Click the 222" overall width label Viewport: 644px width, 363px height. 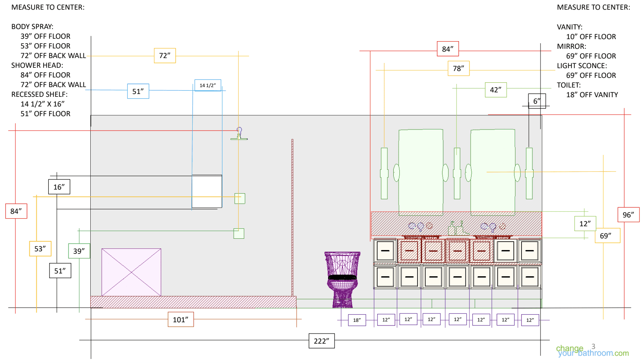coord(322,341)
